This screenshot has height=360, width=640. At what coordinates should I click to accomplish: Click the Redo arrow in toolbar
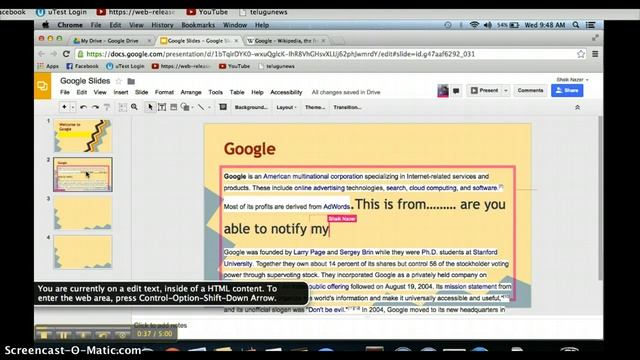95,107
